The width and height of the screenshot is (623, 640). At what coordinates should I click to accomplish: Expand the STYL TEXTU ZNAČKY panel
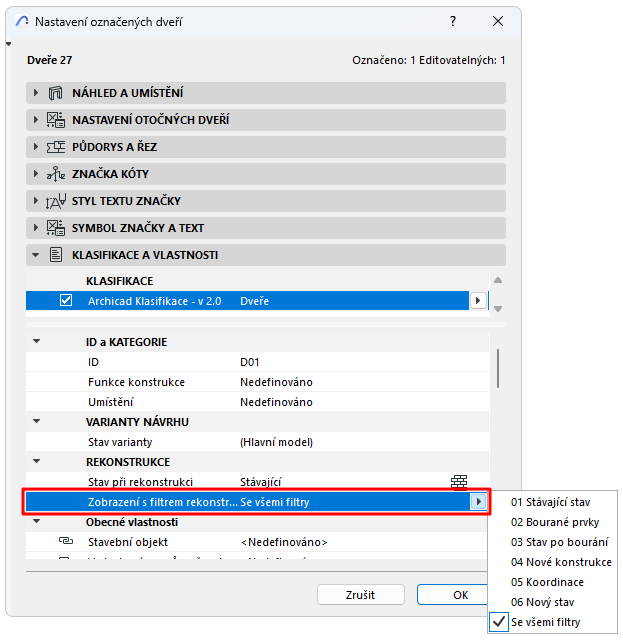pos(36,200)
